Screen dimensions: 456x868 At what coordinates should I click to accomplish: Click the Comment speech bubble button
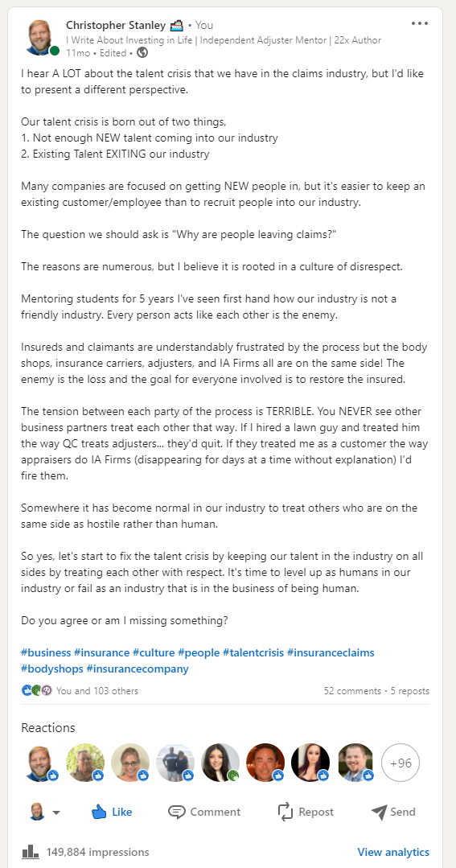click(204, 812)
